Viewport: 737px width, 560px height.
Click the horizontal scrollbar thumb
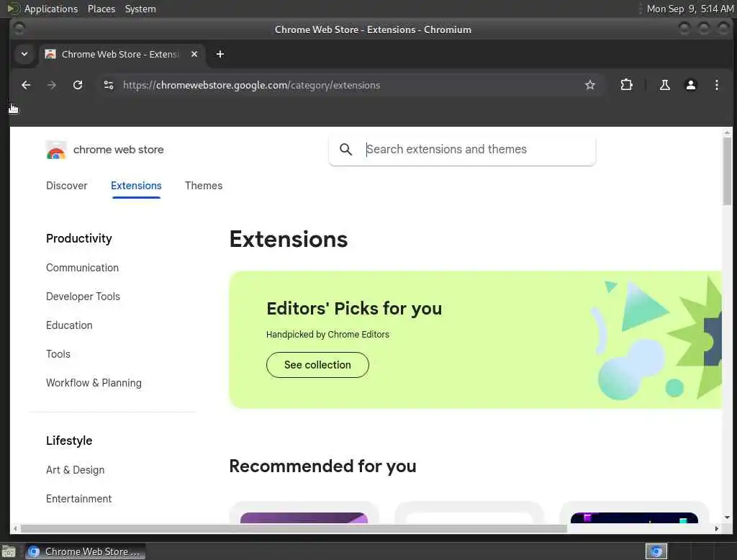tap(294, 528)
